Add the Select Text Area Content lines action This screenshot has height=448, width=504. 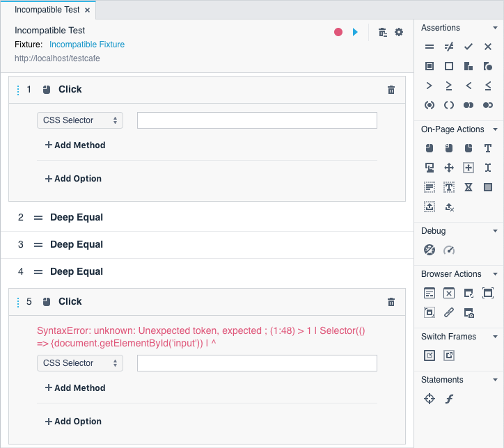[429, 187]
